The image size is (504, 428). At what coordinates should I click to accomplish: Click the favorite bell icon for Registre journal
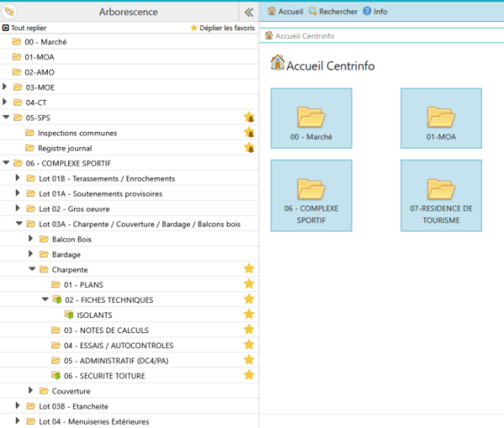click(249, 148)
